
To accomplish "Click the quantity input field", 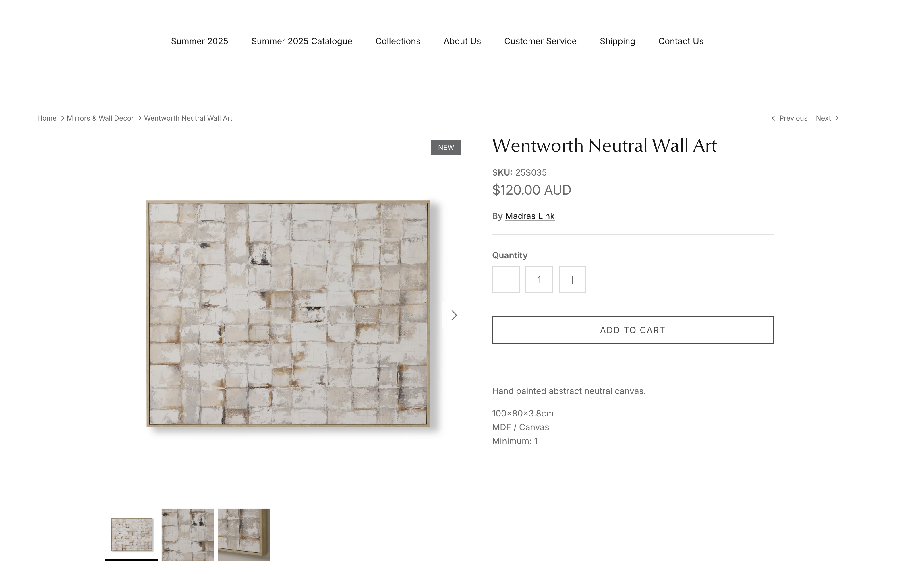I will tap(539, 280).
